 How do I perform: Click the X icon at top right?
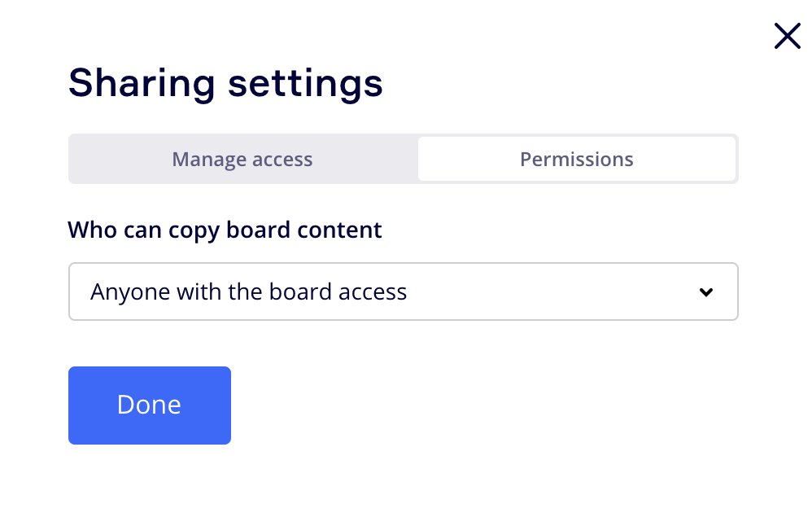[x=787, y=37]
